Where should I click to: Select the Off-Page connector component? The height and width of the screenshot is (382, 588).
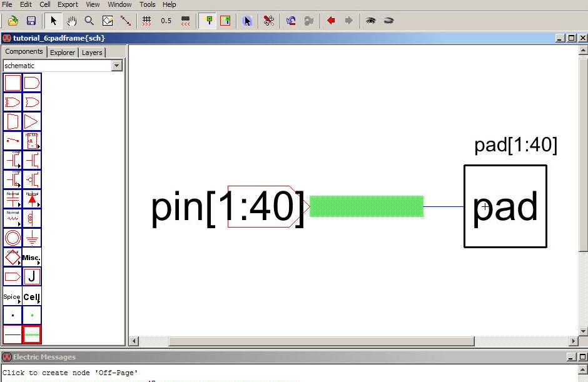point(13,276)
